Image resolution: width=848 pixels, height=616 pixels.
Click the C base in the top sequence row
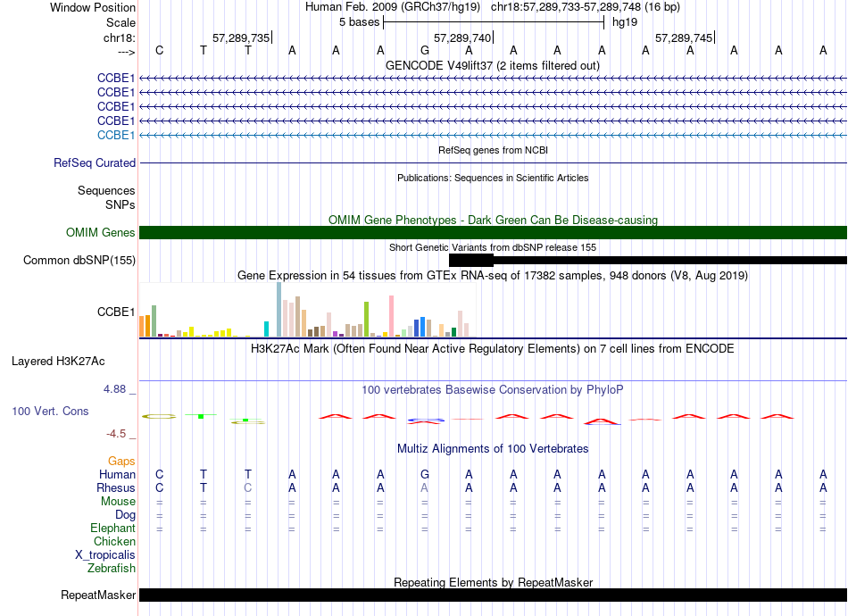(159, 51)
